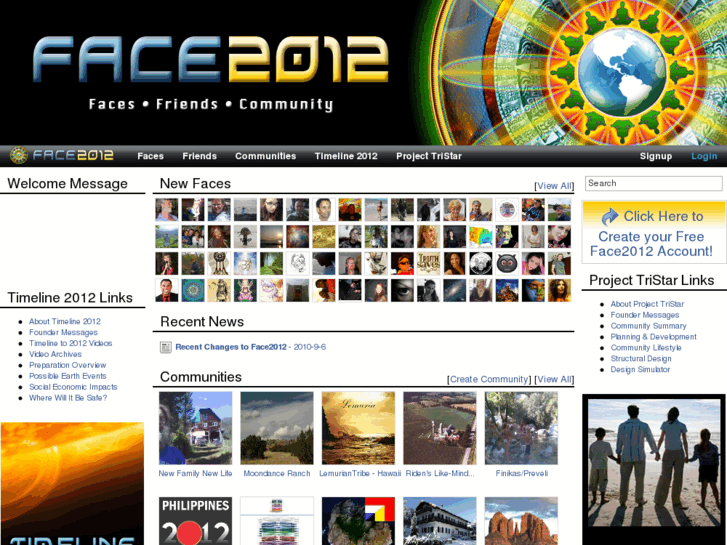Open the snowy chalet community thumbnail
Image resolution: width=727 pixels, height=545 pixels.
click(440, 521)
